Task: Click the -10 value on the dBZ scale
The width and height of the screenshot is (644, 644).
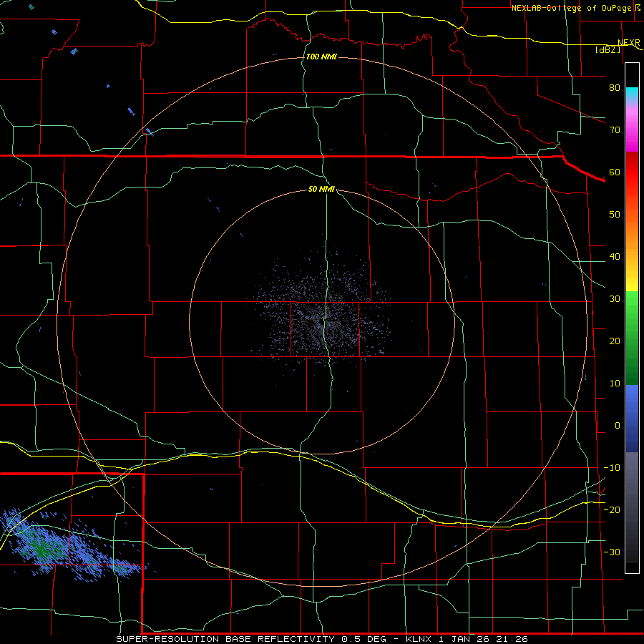Action: (612, 468)
